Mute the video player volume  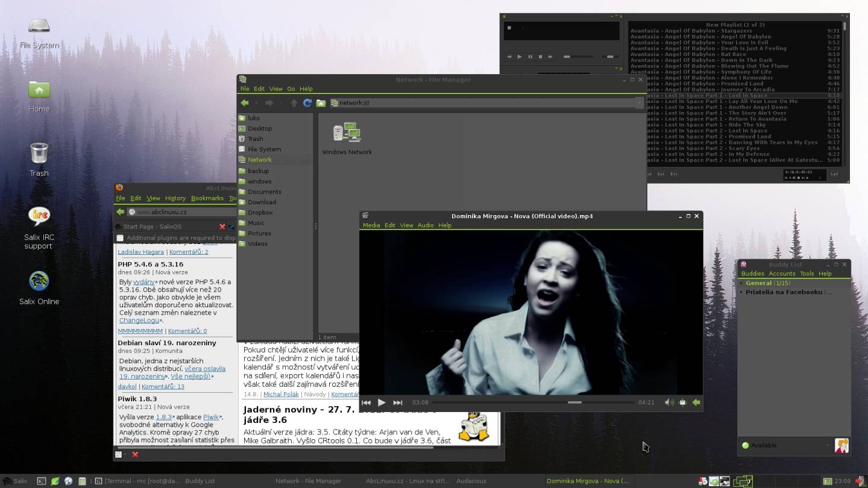(669, 402)
